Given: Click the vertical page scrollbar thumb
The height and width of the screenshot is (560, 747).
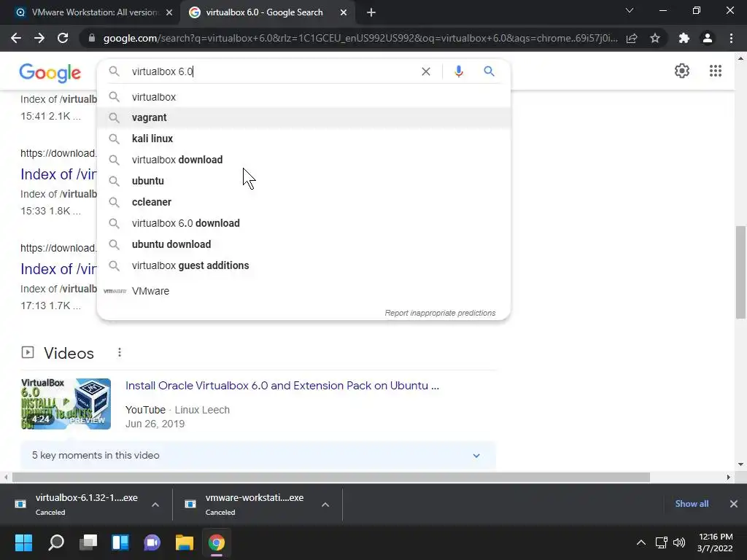Looking at the screenshot, I should pos(740,272).
